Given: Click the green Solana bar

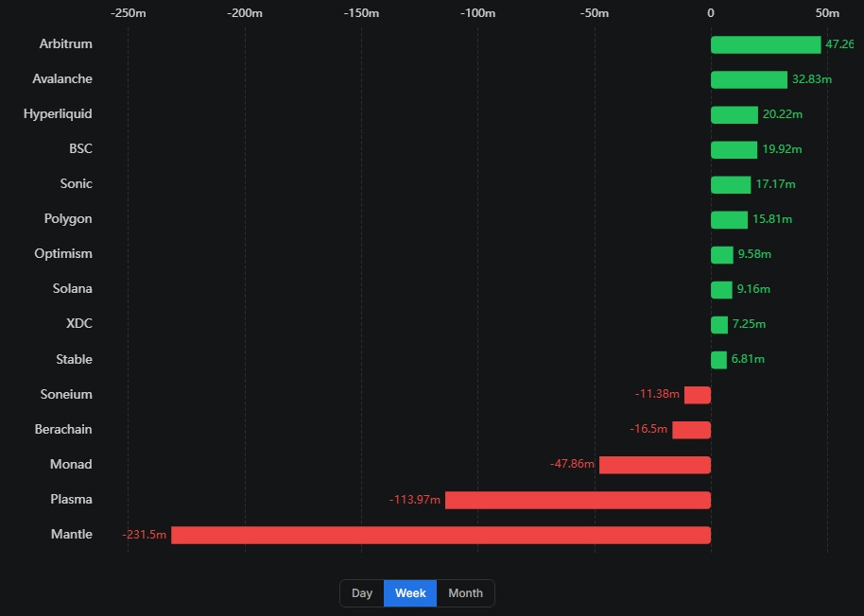Looking at the screenshot, I should [721, 289].
